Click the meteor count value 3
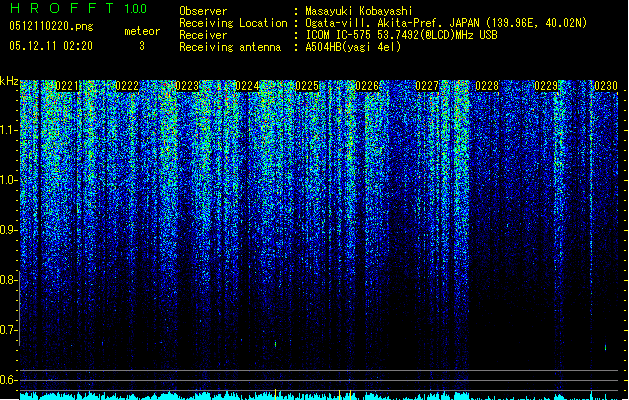Screen dimensions: 629x400 pos(142,46)
